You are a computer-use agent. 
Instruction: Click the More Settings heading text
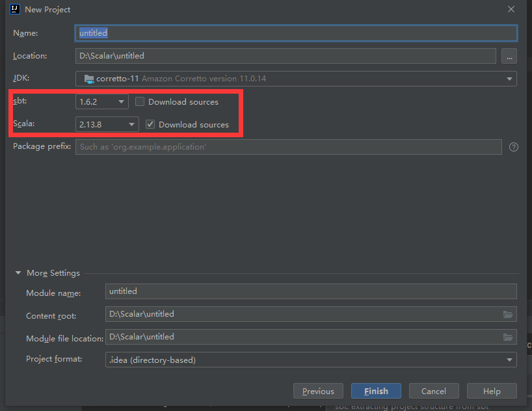click(x=53, y=273)
